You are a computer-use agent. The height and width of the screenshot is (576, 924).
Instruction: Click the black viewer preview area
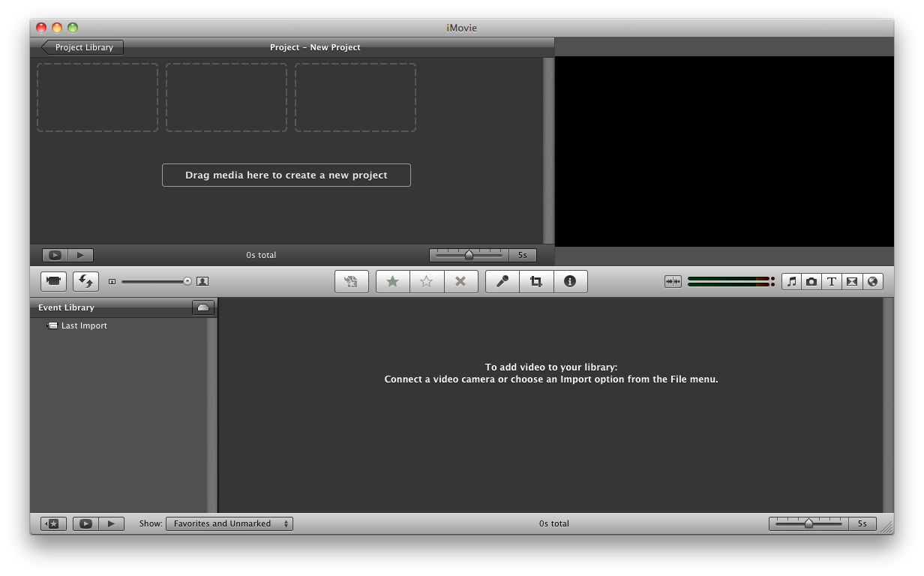724,151
